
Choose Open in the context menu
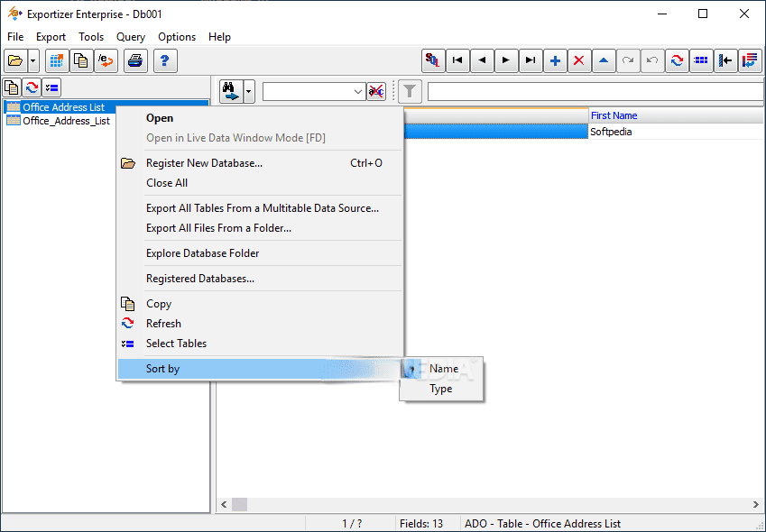click(x=260, y=118)
